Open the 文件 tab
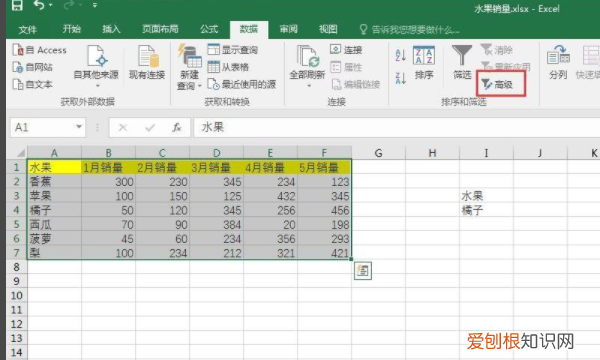This screenshot has height=360, width=600. coord(28,29)
